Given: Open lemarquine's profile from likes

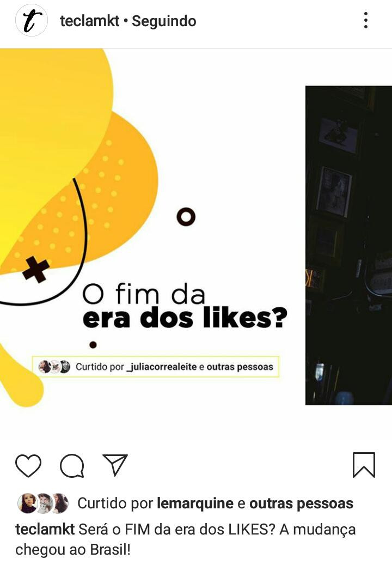Looking at the screenshot, I should (x=195, y=503).
